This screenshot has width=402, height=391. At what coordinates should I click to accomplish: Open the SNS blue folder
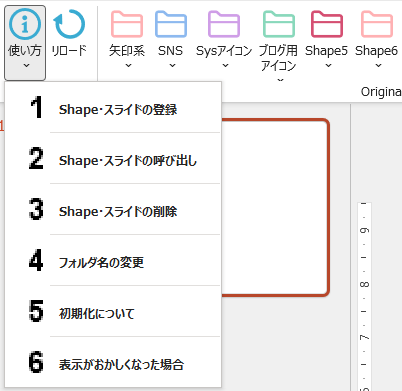pos(171,24)
